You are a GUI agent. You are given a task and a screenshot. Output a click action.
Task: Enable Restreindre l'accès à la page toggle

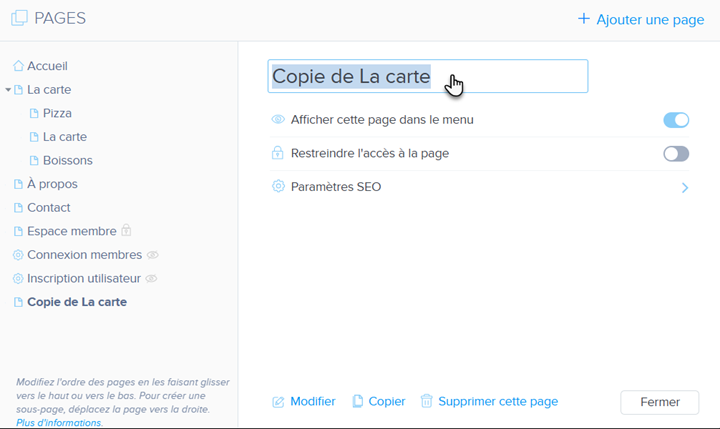(x=676, y=154)
